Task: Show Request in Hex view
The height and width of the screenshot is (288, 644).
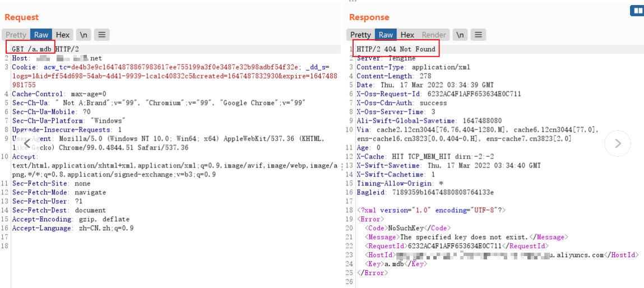Action: coord(63,35)
